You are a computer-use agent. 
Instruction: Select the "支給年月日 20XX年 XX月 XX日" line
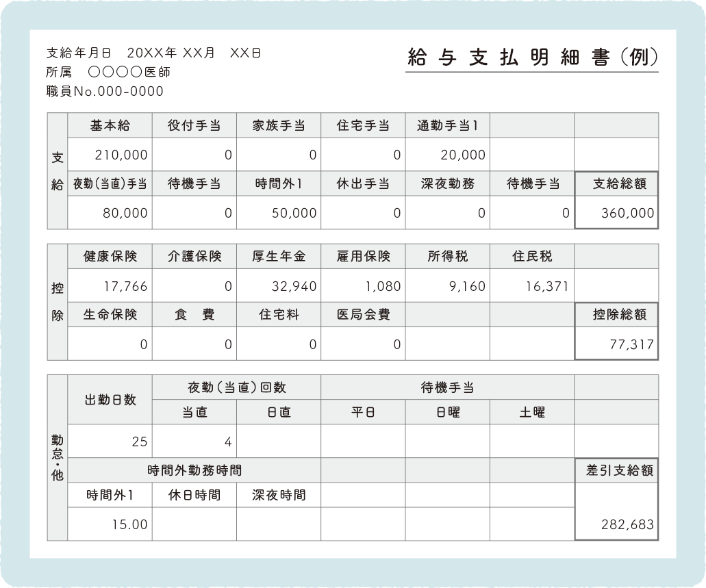point(153,53)
